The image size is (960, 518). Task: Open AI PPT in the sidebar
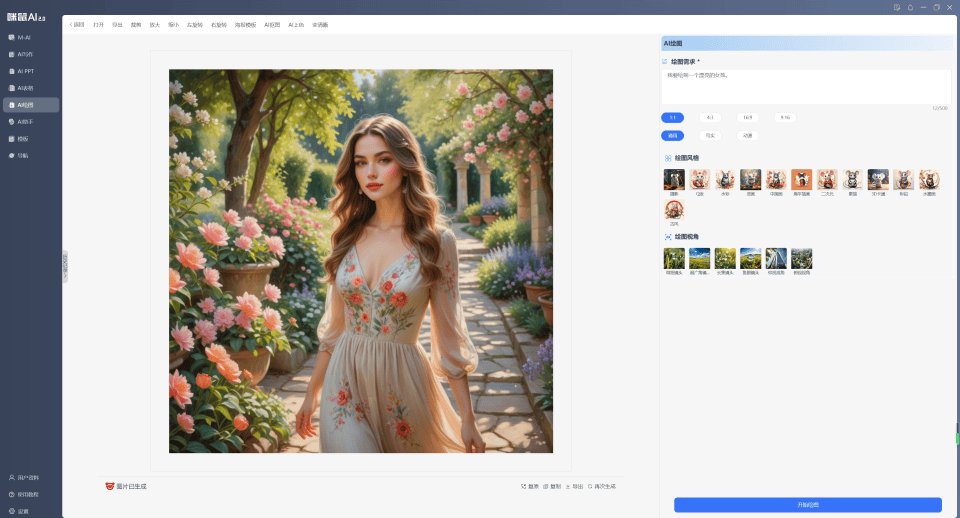[x=26, y=71]
